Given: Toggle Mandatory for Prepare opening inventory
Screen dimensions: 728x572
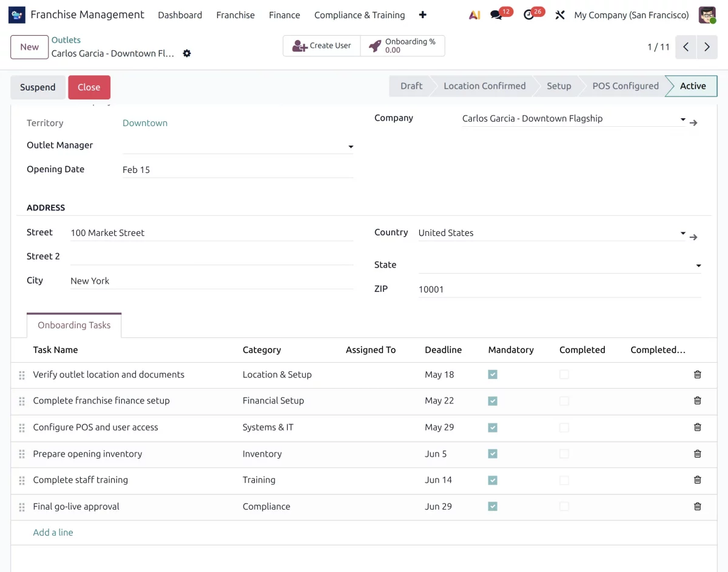Looking at the screenshot, I should (x=493, y=454).
